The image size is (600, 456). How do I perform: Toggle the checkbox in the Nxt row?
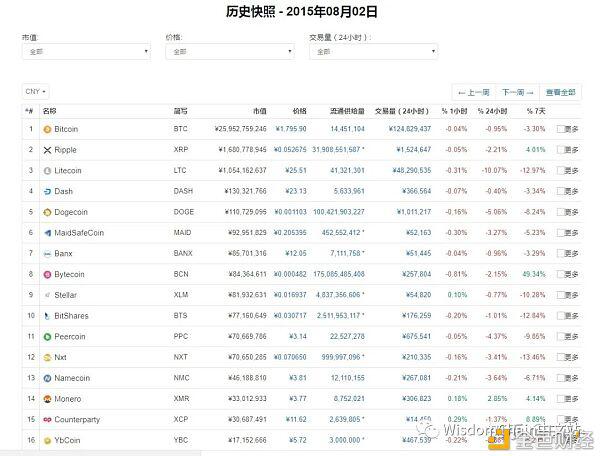pyautogui.click(x=560, y=357)
